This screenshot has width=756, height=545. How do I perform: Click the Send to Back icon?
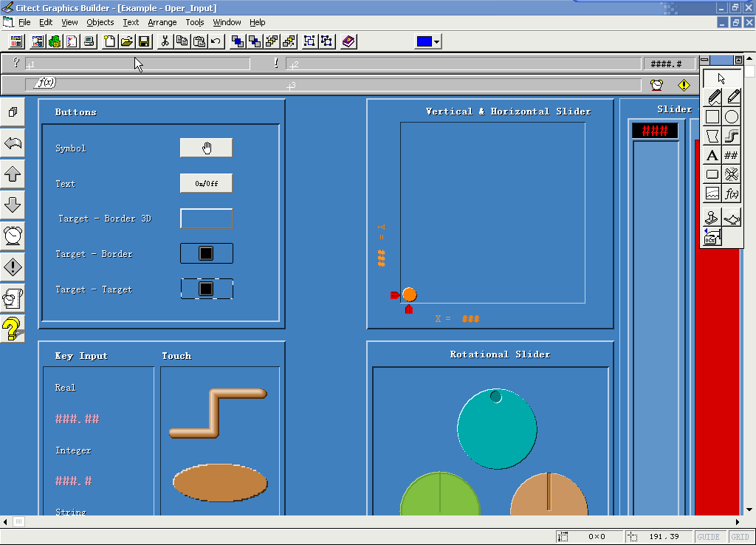[255, 41]
